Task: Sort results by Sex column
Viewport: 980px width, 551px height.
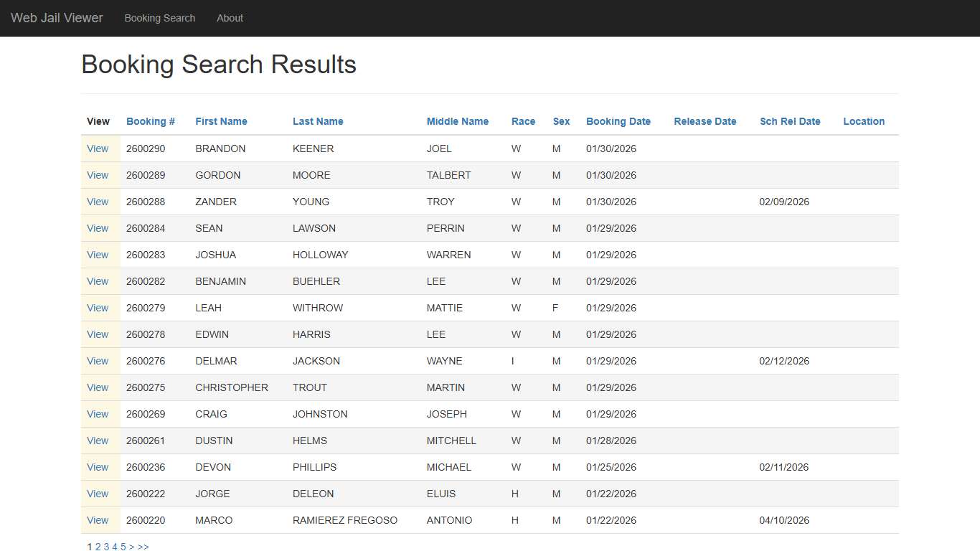Action: tap(561, 121)
